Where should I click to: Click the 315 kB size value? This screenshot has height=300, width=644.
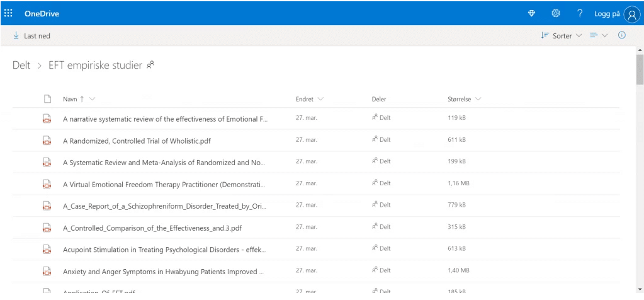click(456, 227)
